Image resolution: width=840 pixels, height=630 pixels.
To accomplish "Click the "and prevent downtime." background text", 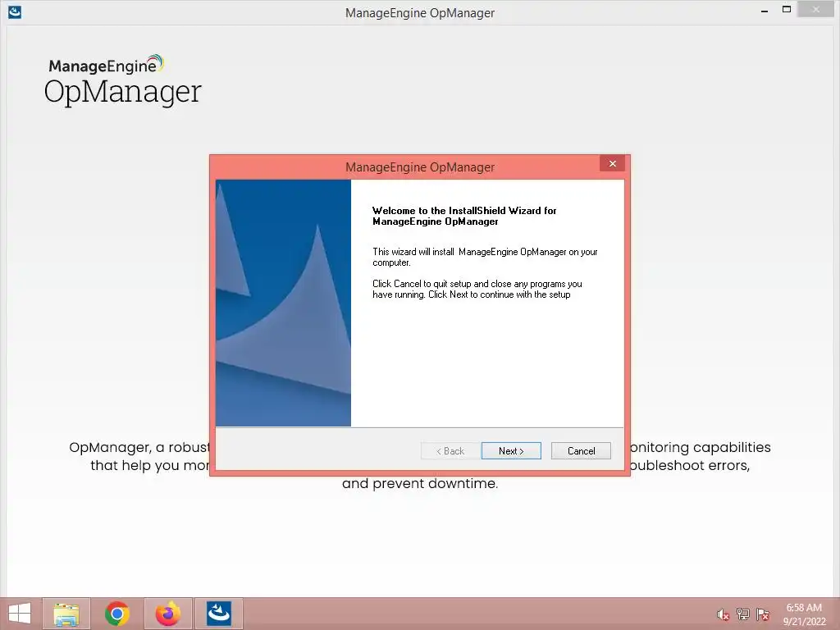I will click(x=420, y=483).
